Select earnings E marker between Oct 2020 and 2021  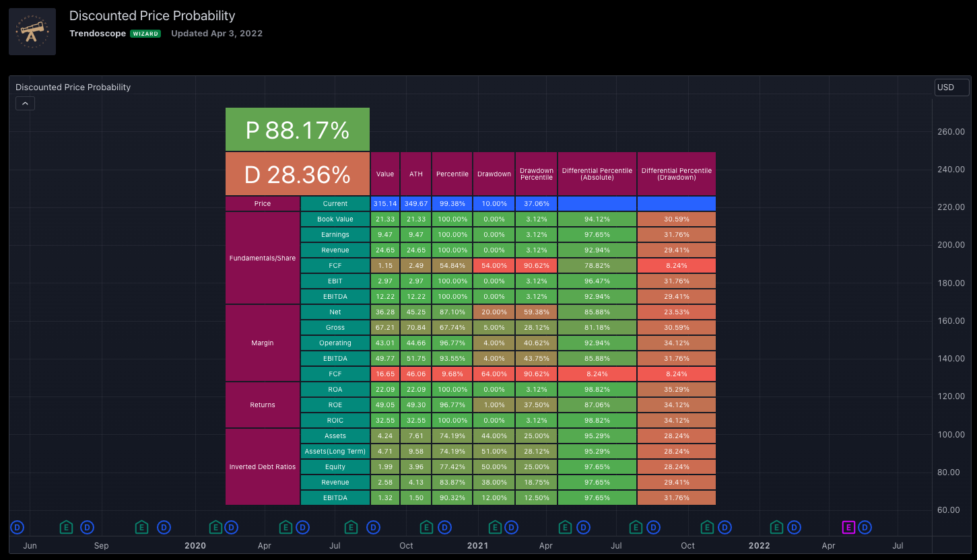coord(426,527)
